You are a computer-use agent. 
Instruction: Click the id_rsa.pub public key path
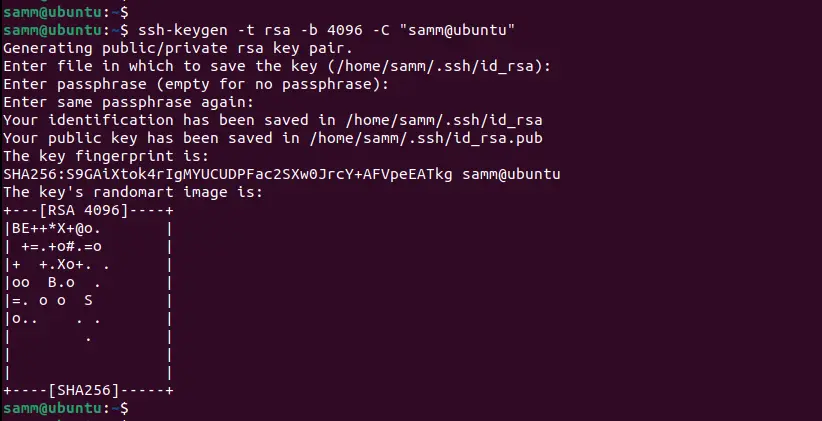(426, 138)
